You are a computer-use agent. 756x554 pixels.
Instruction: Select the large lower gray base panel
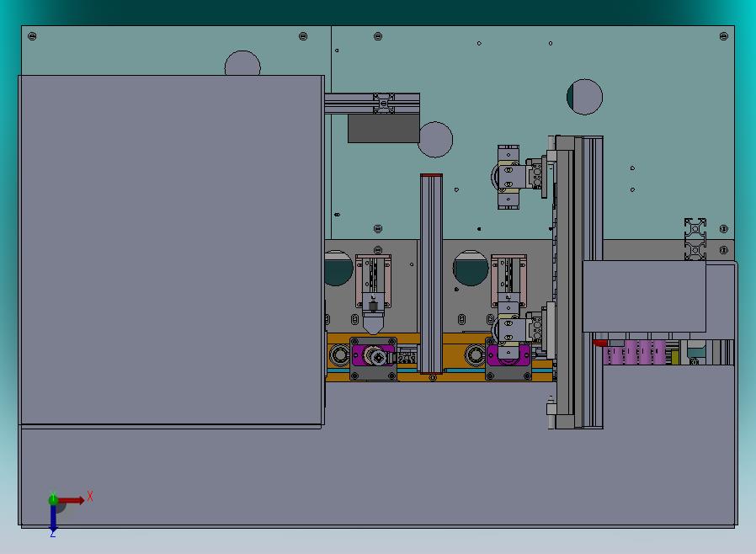coord(378,475)
